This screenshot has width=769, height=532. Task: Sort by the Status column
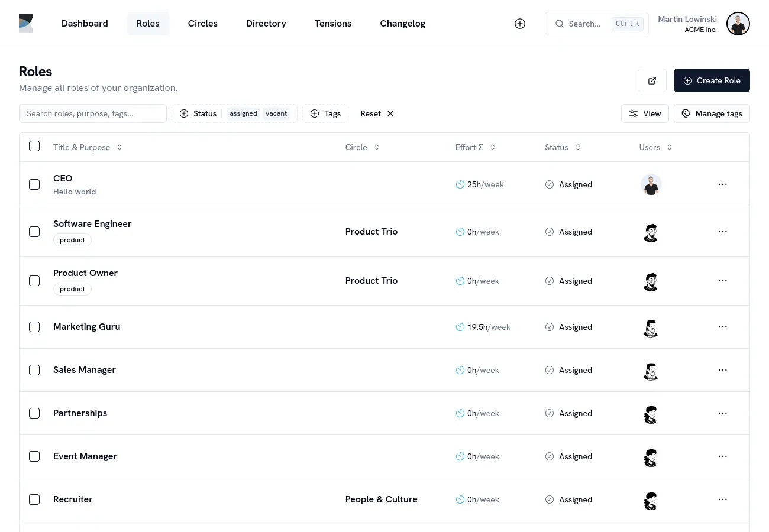point(563,147)
